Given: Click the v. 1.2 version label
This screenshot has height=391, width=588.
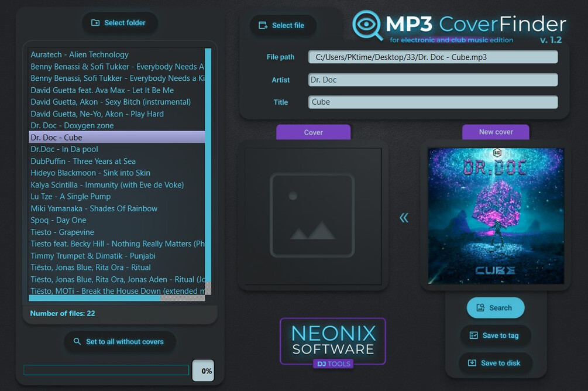Looking at the screenshot, I should pyautogui.click(x=551, y=40).
